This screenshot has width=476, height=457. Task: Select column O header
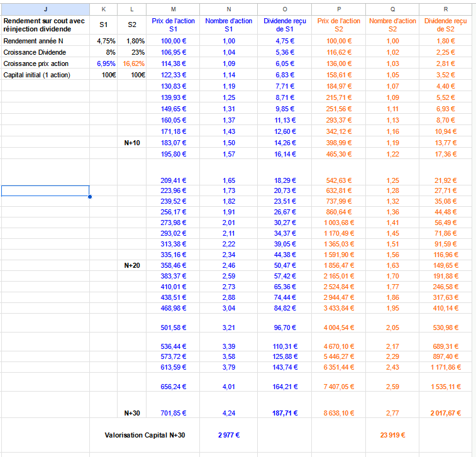click(x=284, y=9)
